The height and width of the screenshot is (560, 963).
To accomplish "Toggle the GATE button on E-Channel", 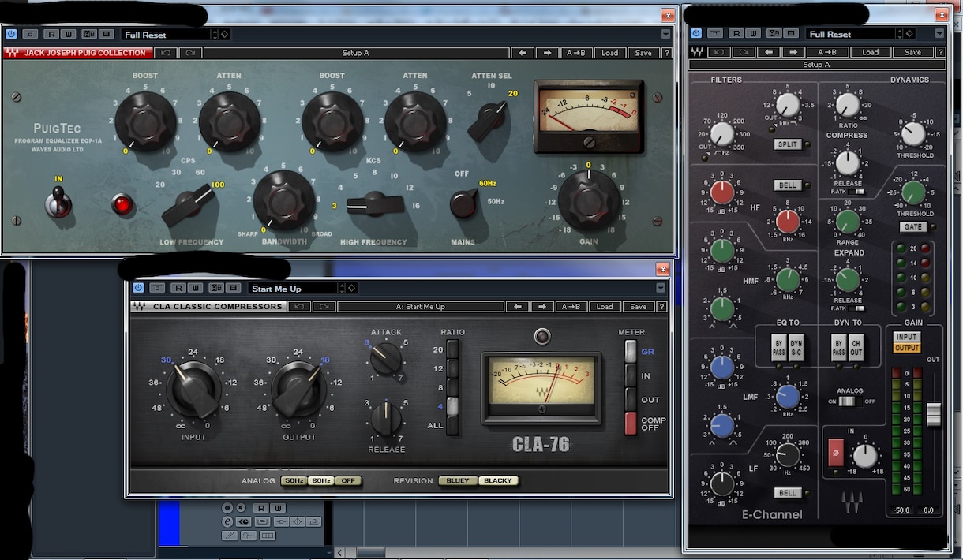I will (x=912, y=227).
